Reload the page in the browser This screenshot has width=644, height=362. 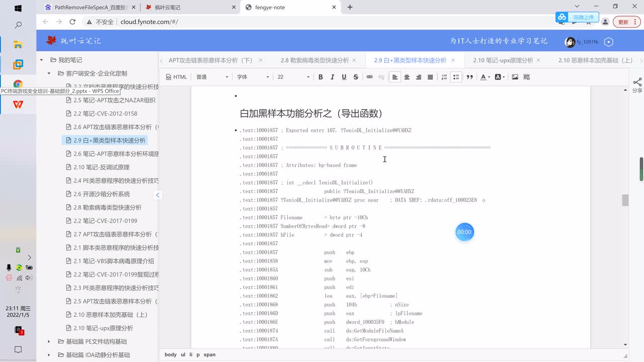tap(72, 22)
